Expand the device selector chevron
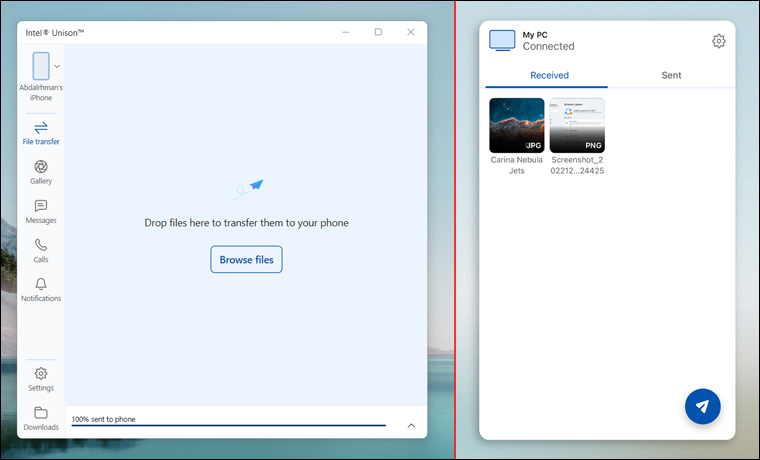 57,66
